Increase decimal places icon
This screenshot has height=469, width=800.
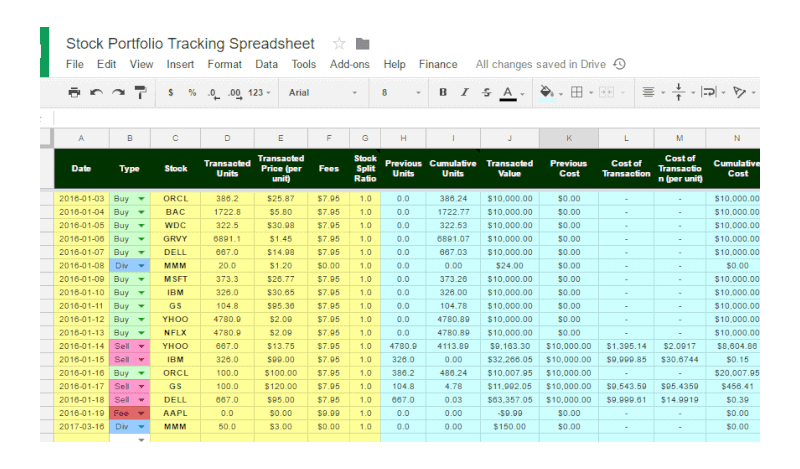[x=235, y=93]
